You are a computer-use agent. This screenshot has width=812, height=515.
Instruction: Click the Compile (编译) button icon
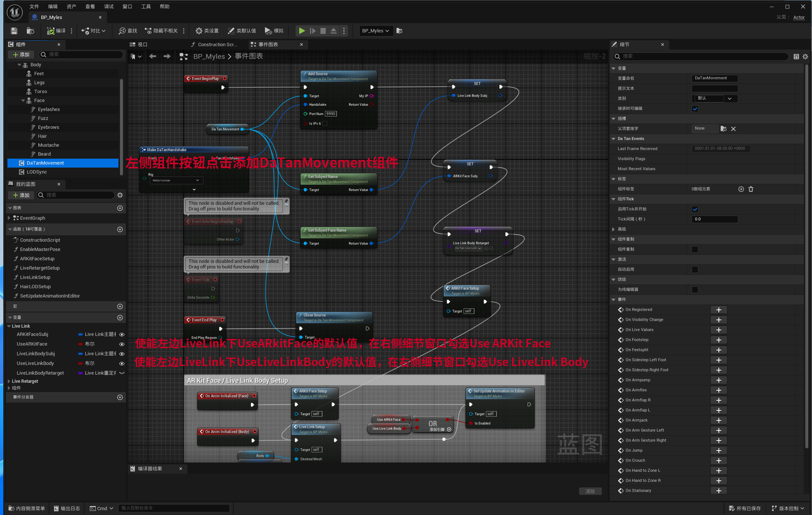click(51, 31)
